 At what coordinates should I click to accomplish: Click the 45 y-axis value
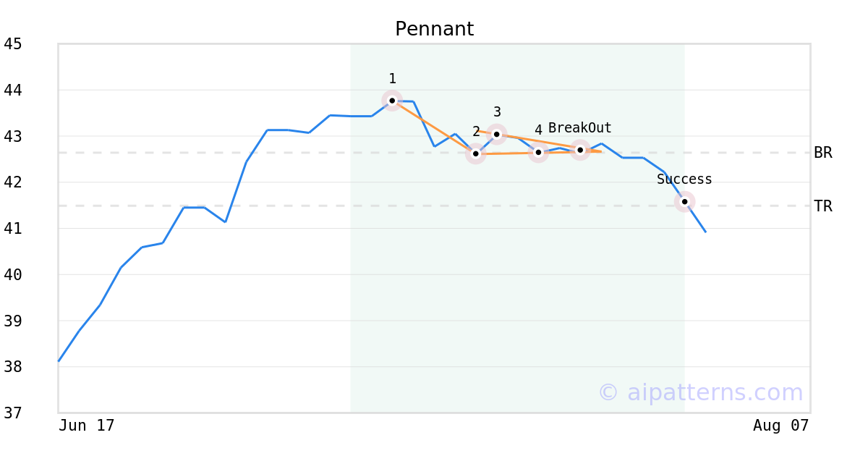[x=13, y=44]
